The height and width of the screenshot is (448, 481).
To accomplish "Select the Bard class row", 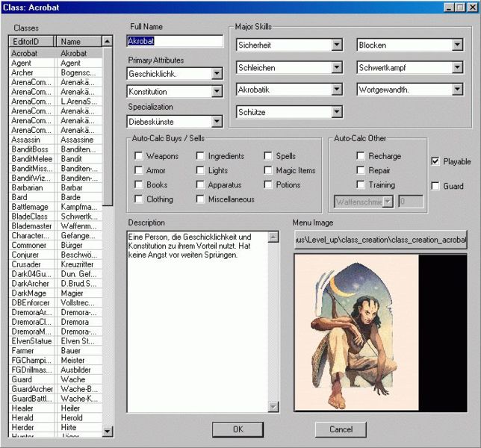I will [x=56, y=197].
